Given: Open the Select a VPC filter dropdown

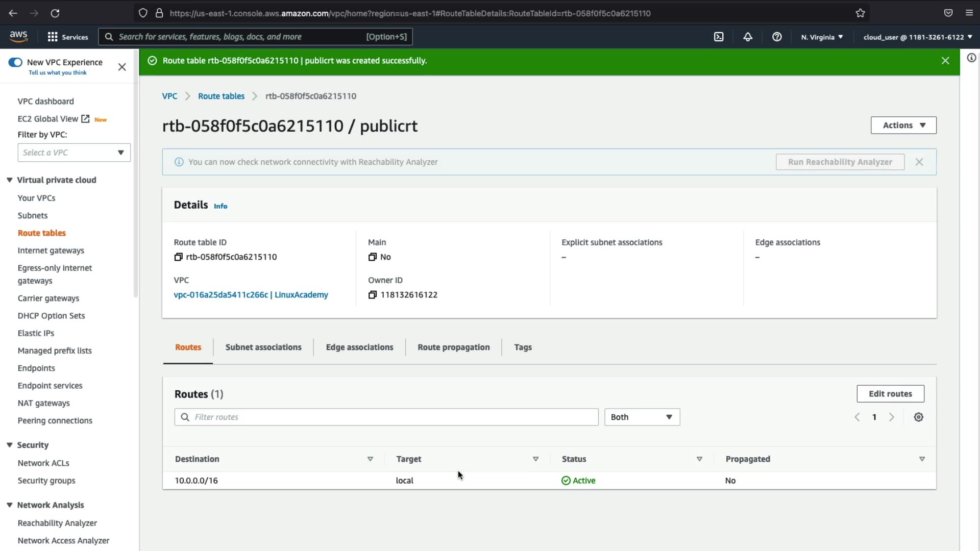Looking at the screenshot, I should pyautogui.click(x=74, y=153).
